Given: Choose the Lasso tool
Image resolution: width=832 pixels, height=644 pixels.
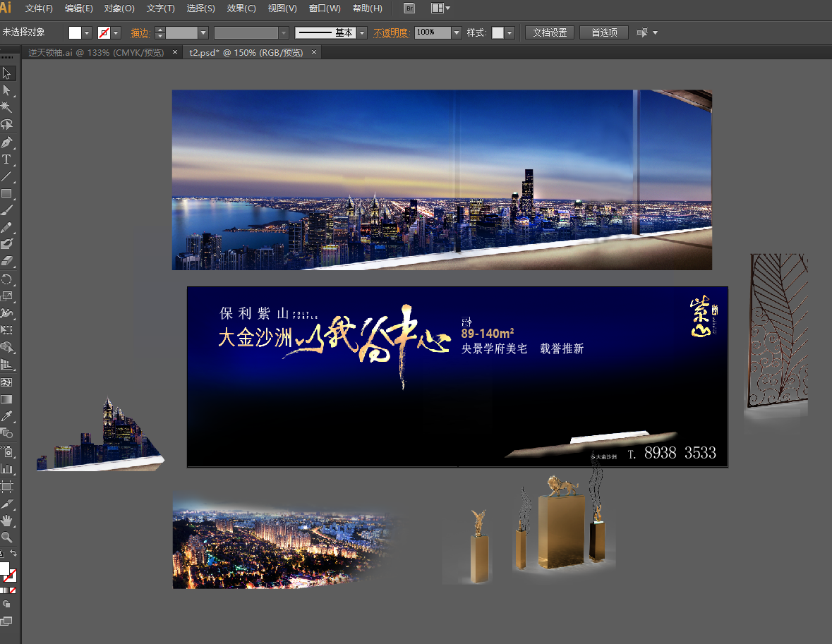Looking at the screenshot, I should coord(7,125).
